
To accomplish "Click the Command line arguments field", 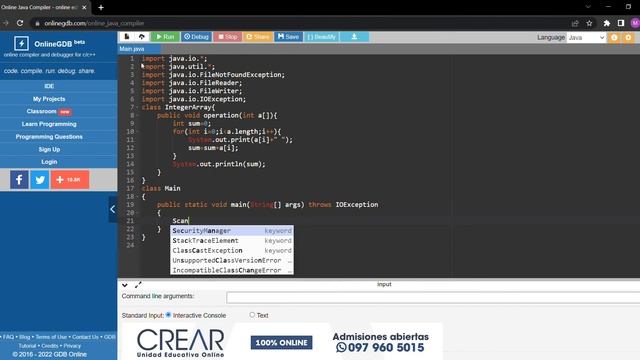I will [x=433, y=298].
